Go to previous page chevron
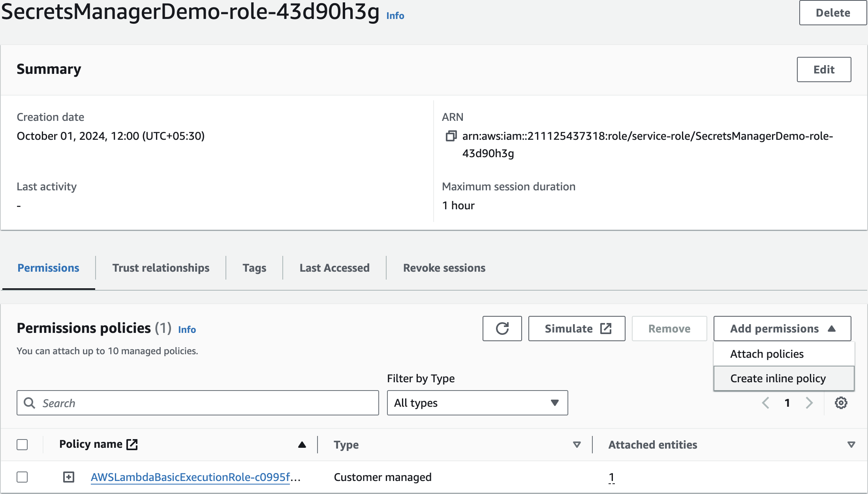The width and height of the screenshot is (868, 494). point(765,403)
